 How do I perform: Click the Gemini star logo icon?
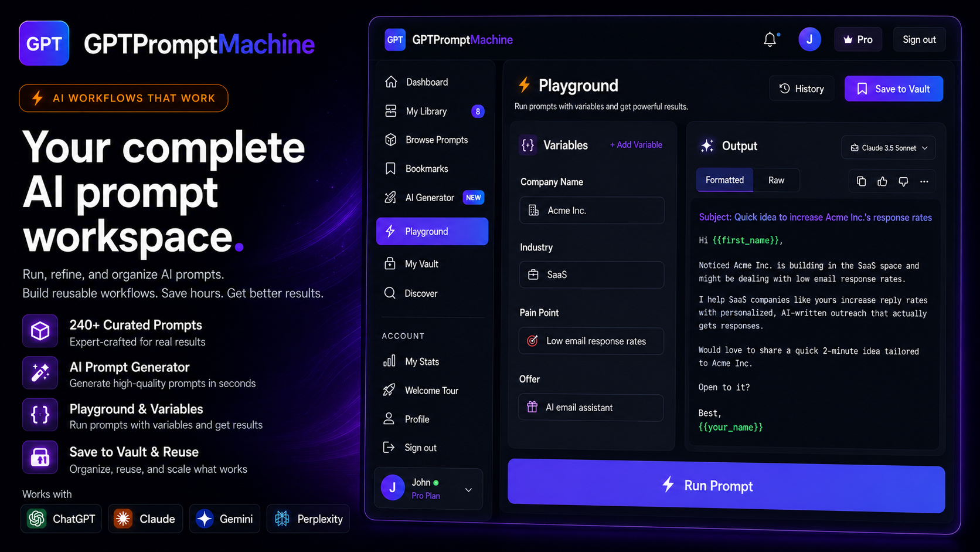click(205, 519)
